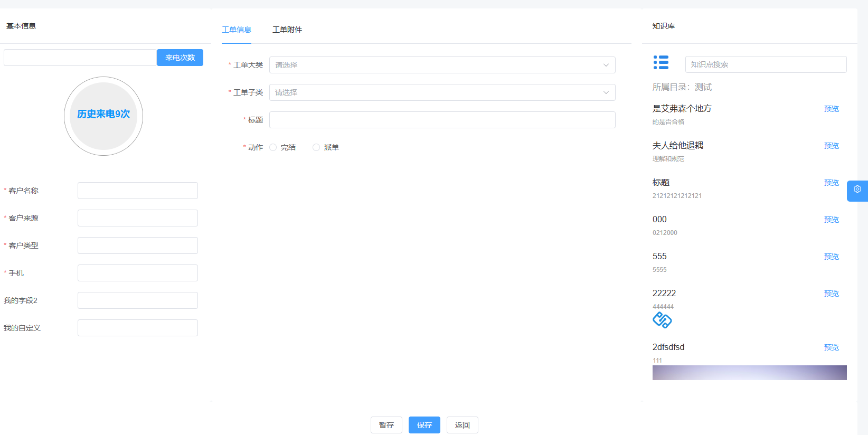Click the 标题 input field in work order form
This screenshot has width=868, height=435.
pyautogui.click(x=442, y=120)
